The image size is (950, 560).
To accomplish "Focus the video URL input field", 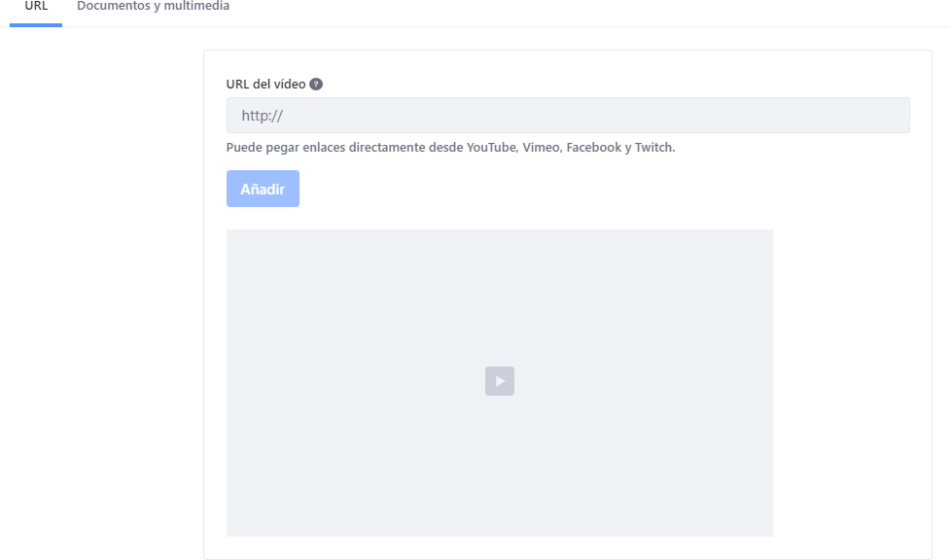I will click(568, 115).
